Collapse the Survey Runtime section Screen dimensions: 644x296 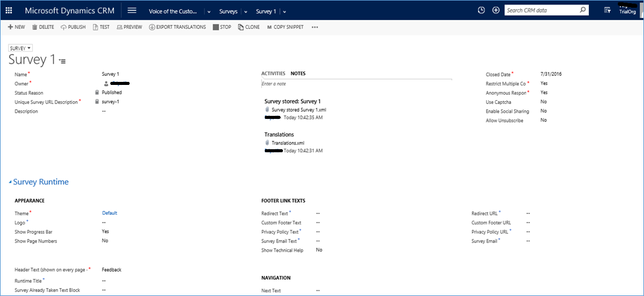[10, 182]
